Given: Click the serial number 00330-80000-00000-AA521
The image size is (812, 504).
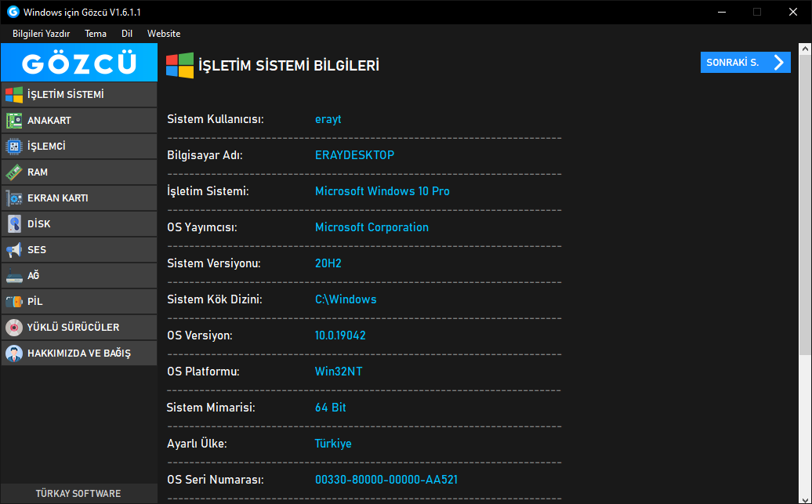Looking at the screenshot, I should (x=386, y=480).
